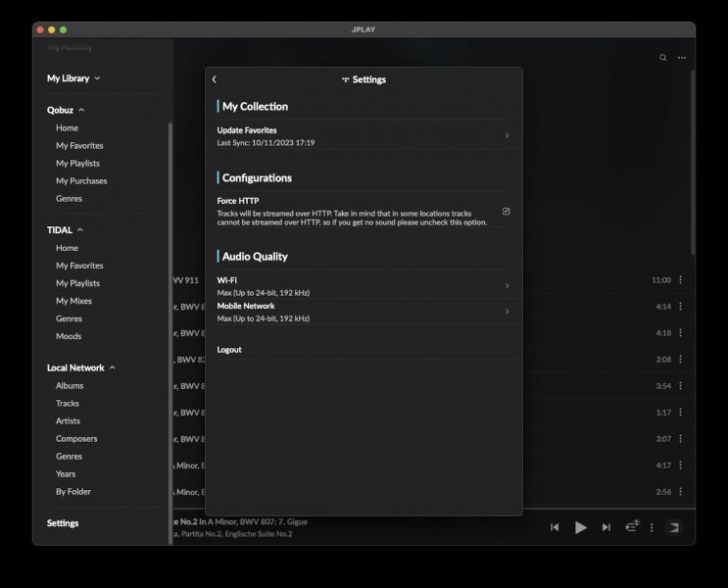
Task: Open options for the 1:17 track
Action: pyautogui.click(x=681, y=412)
